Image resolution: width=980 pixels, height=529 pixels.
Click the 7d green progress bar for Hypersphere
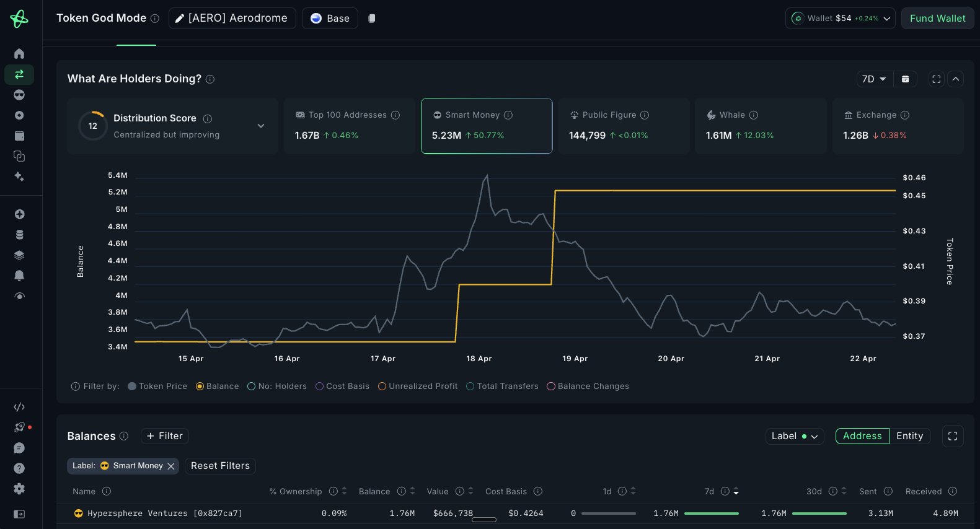[x=712, y=514]
